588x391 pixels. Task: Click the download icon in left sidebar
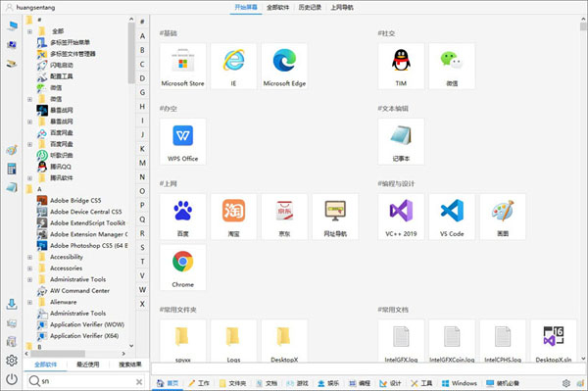coord(12,304)
